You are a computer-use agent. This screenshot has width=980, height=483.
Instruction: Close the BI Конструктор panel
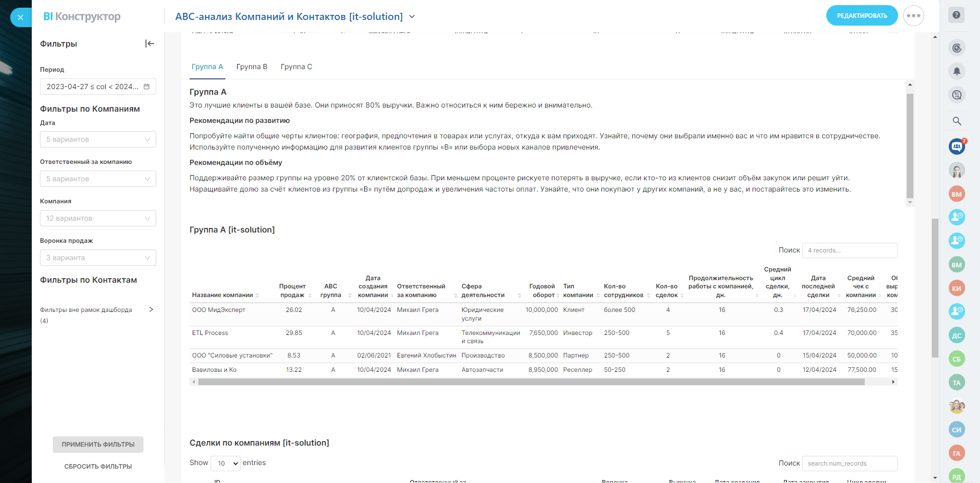(20, 17)
